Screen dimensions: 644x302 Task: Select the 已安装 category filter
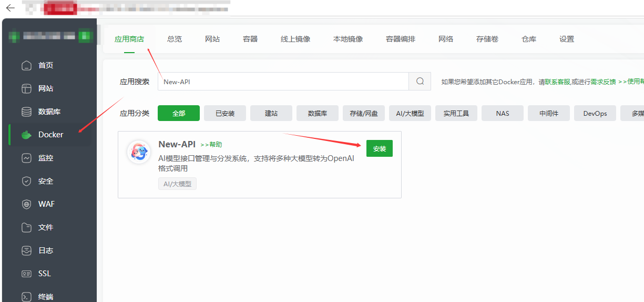pyautogui.click(x=225, y=113)
